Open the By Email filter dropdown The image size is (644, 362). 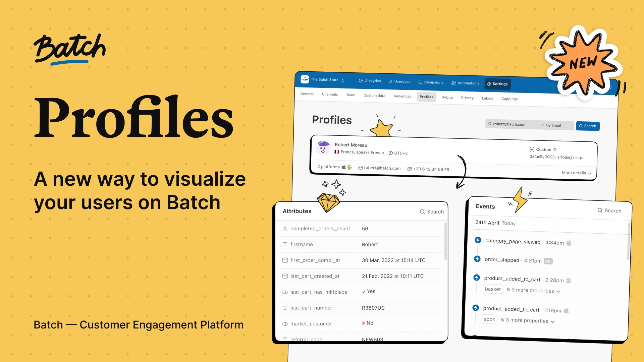click(551, 125)
